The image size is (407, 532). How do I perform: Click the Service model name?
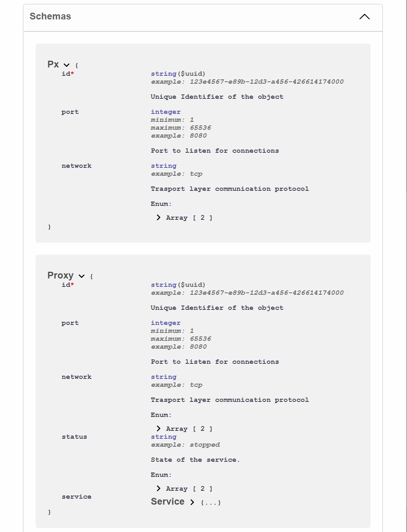click(168, 501)
